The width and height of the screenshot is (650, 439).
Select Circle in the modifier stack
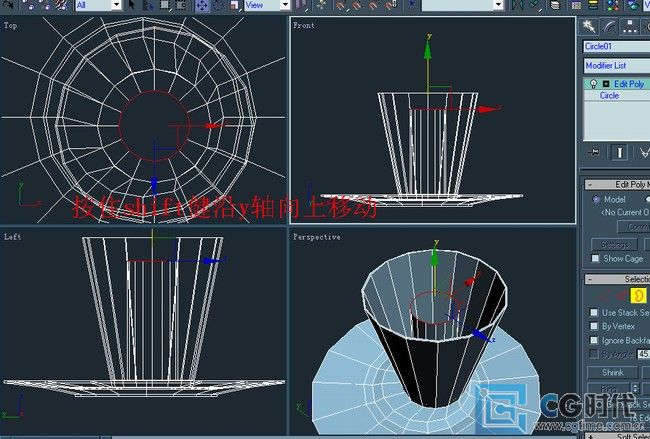click(609, 95)
